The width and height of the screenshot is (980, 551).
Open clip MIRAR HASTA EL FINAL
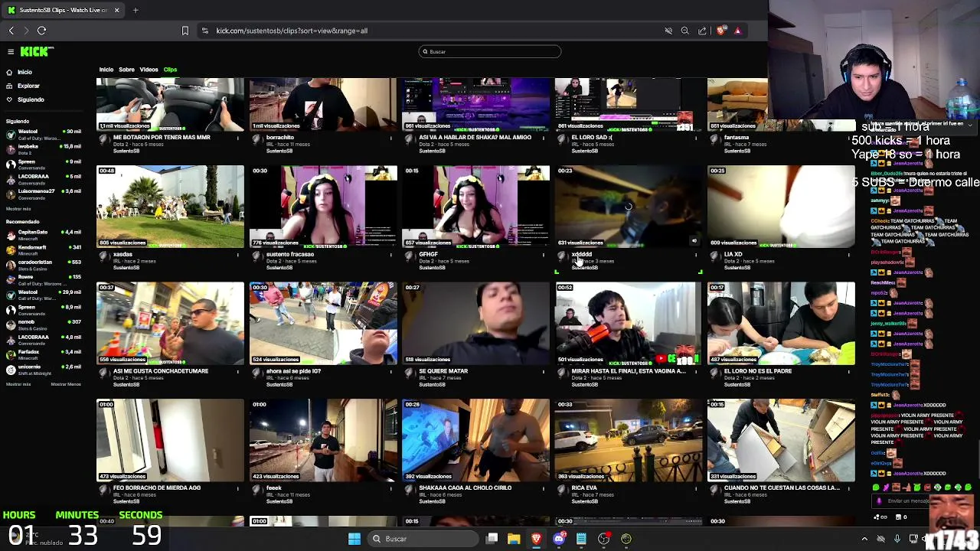pyautogui.click(x=629, y=324)
